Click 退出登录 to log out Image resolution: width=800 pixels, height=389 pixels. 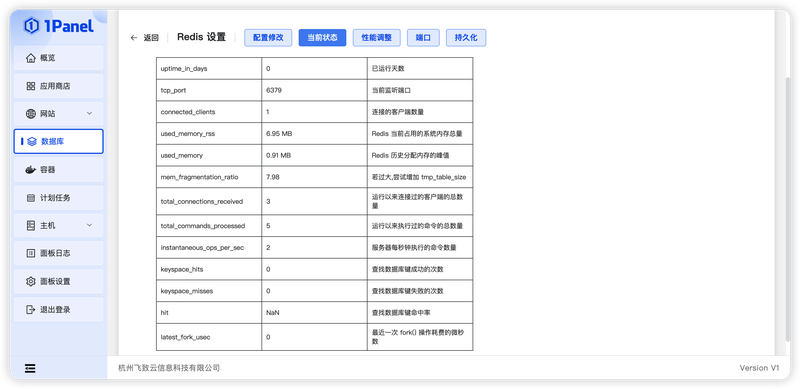coord(59,309)
